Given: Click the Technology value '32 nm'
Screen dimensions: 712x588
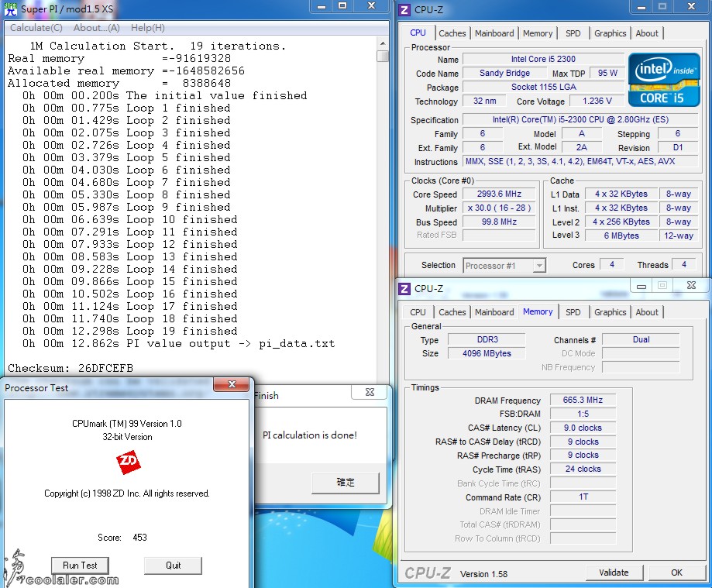Looking at the screenshot, I should click(x=484, y=101).
